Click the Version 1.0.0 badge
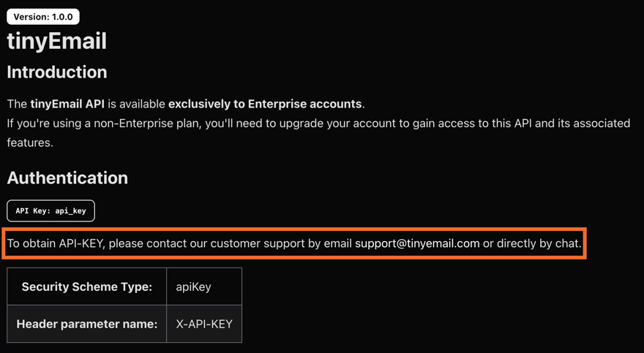 pos(43,17)
